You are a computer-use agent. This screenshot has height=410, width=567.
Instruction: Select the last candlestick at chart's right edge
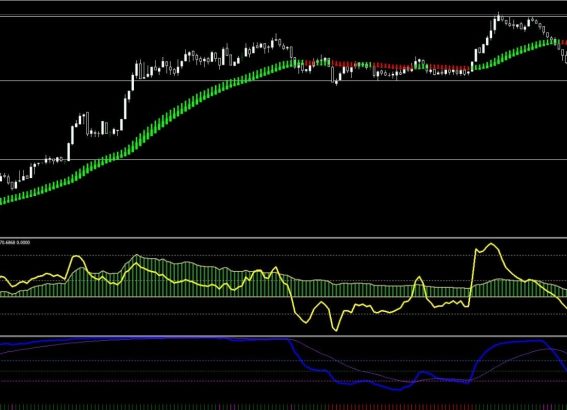pos(566,57)
